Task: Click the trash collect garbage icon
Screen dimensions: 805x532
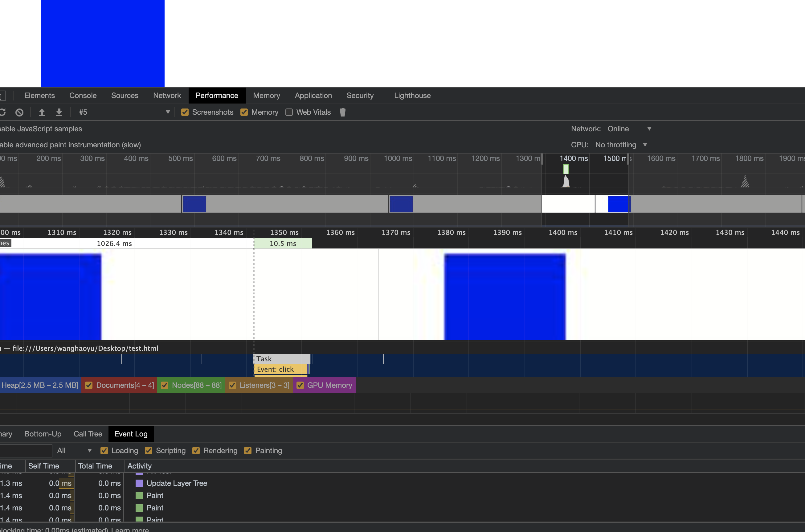Action: 343,112
